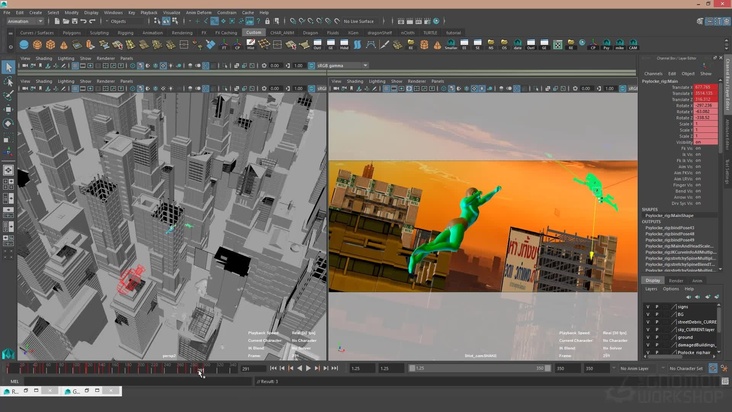732x412 pixels.
Task: Toggle visibility of the BG layer
Action: tap(648, 314)
